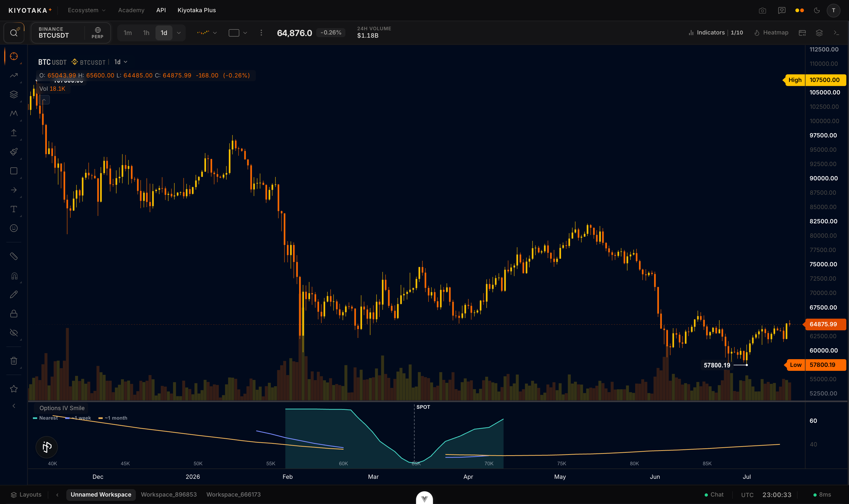Switch to the 1h timeframe
The height and width of the screenshot is (504, 849).
coord(146,33)
